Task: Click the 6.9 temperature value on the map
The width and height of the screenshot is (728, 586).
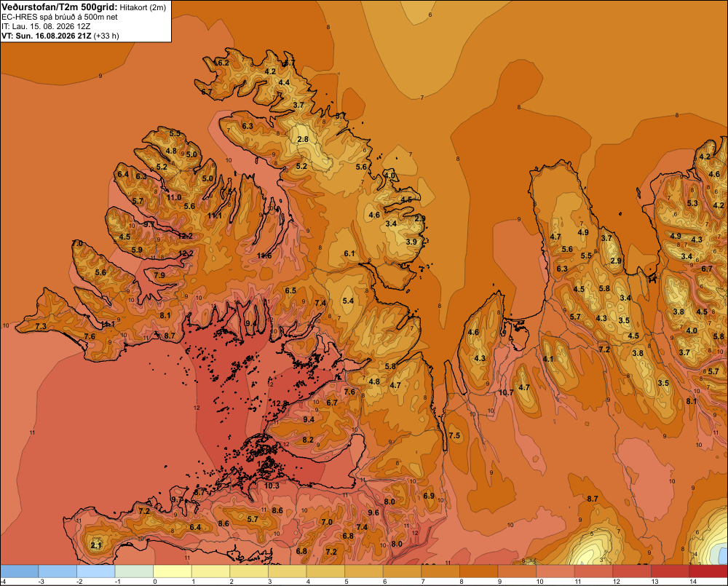Action: click(429, 496)
